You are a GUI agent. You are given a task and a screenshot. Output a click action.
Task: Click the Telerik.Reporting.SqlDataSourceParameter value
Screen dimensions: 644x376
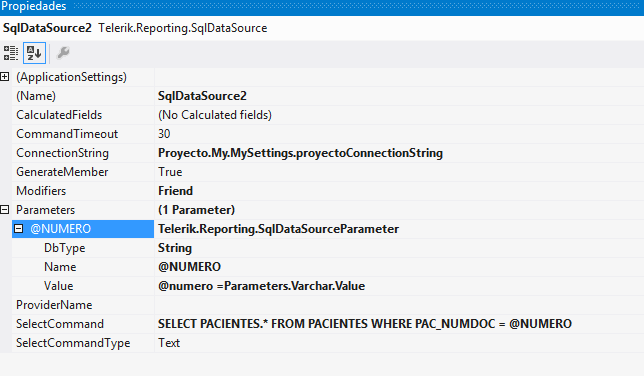tap(278, 229)
